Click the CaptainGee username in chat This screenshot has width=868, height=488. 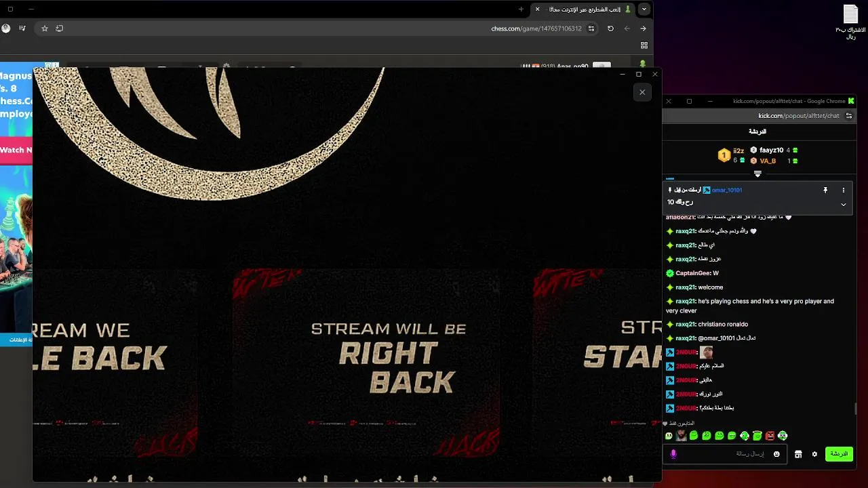pos(693,273)
